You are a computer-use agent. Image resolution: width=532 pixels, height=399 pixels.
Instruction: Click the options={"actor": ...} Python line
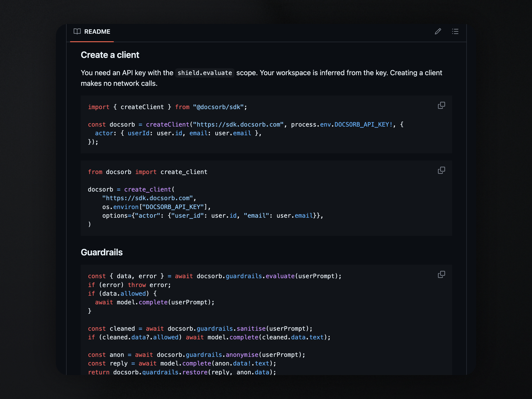213,215
